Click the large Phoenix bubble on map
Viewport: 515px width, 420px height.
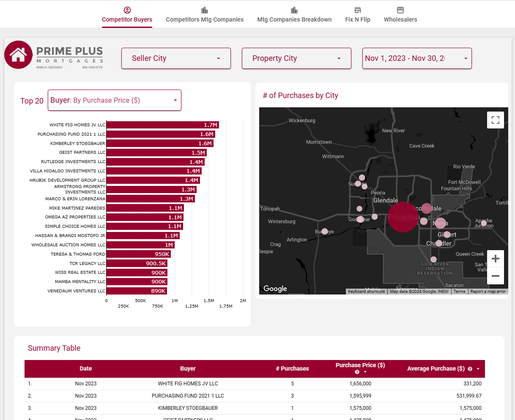point(403,217)
